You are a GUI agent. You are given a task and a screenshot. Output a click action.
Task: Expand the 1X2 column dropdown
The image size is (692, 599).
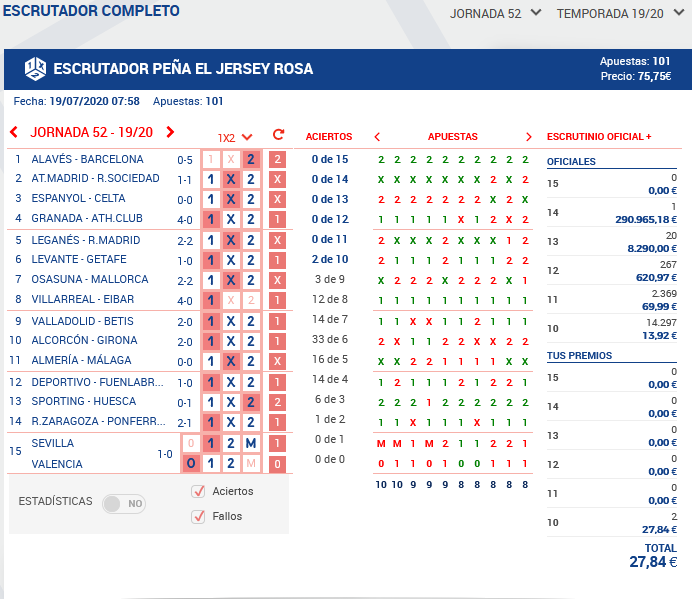pyautogui.click(x=235, y=138)
